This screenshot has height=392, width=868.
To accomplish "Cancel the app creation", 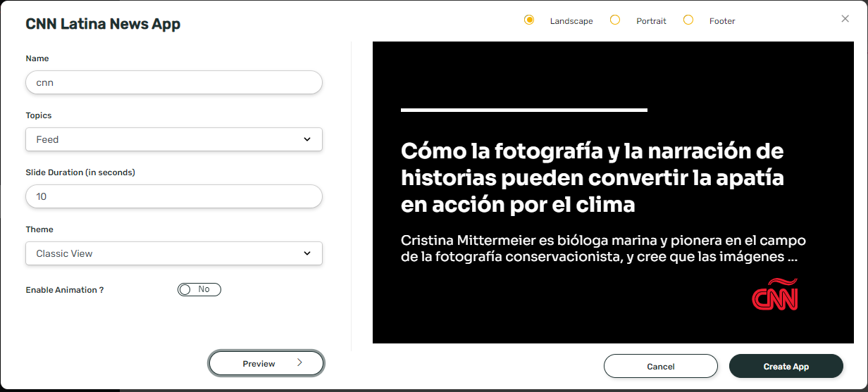I will click(661, 366).
